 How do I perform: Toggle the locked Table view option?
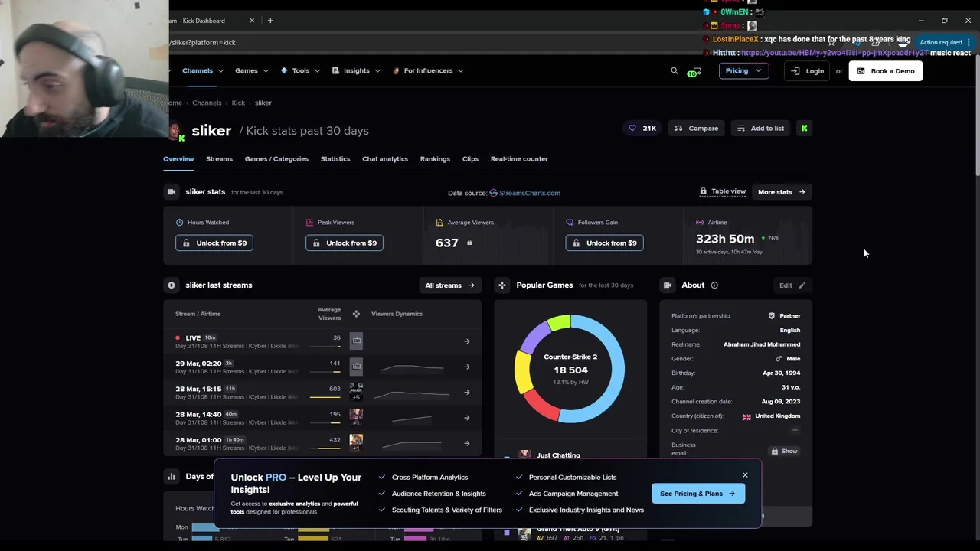tap(723, 191)
